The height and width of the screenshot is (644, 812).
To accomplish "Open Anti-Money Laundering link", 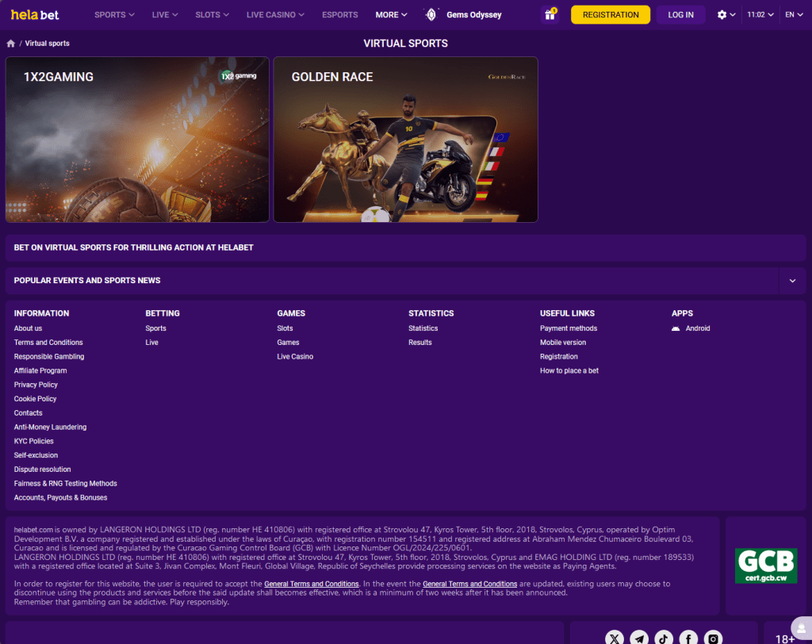I will pyautogui.click(x=50, y=427).
